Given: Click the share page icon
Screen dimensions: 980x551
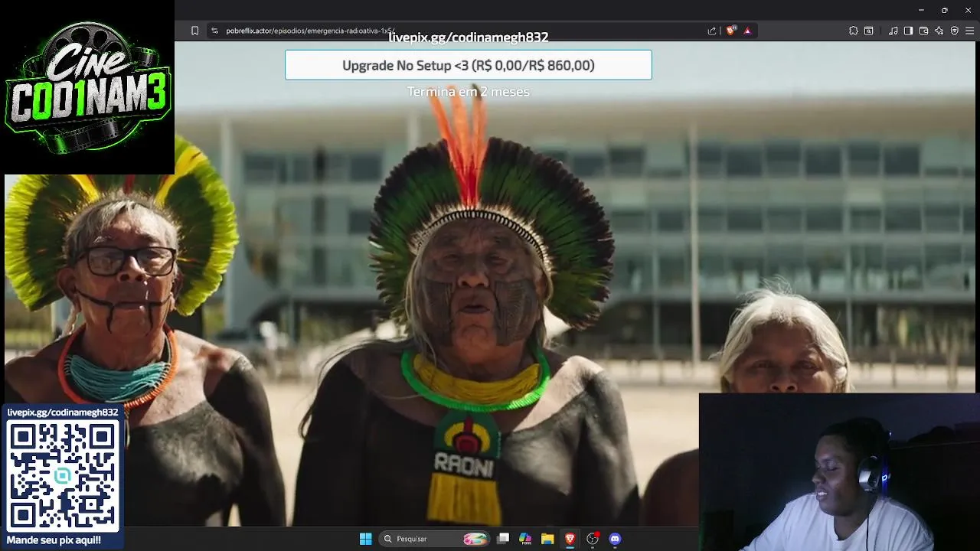Looking at the screenshot, I should [712, 31].
